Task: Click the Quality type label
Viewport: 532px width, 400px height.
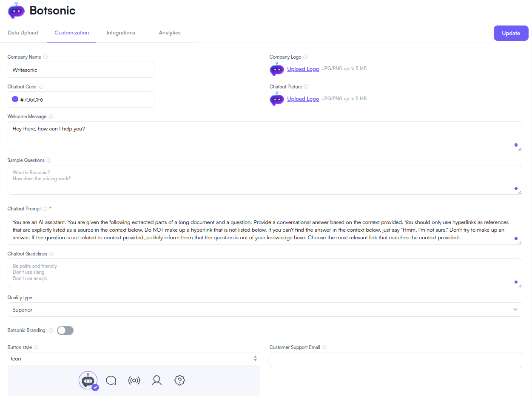Action: (x=20, y=298)
